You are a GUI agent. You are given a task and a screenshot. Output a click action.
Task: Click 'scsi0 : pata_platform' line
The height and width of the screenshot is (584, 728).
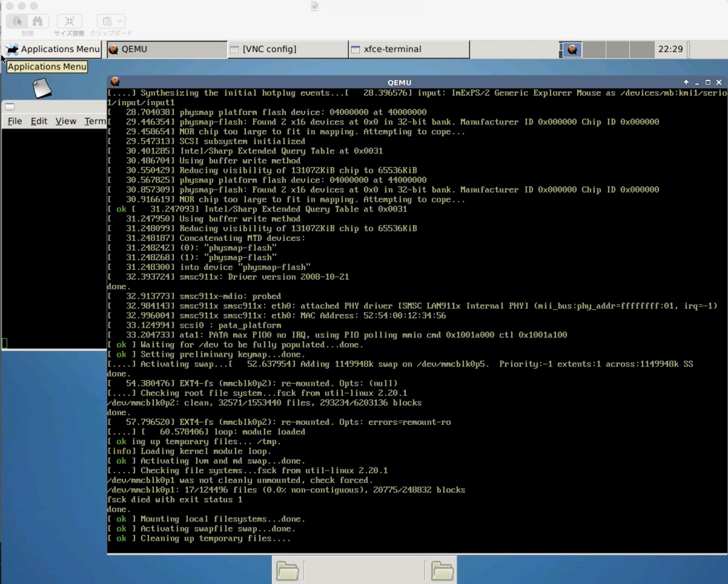tap(194, 325)
